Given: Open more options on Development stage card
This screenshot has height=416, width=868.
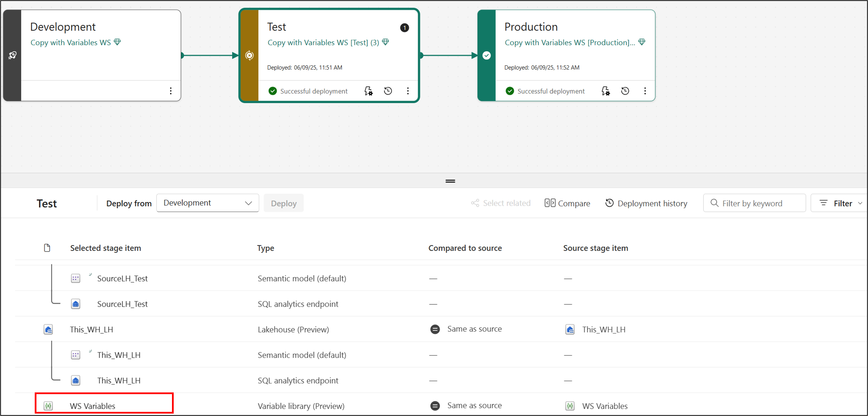Looking at the screenshot, I should pyautogui.click(x=171, y=91).
